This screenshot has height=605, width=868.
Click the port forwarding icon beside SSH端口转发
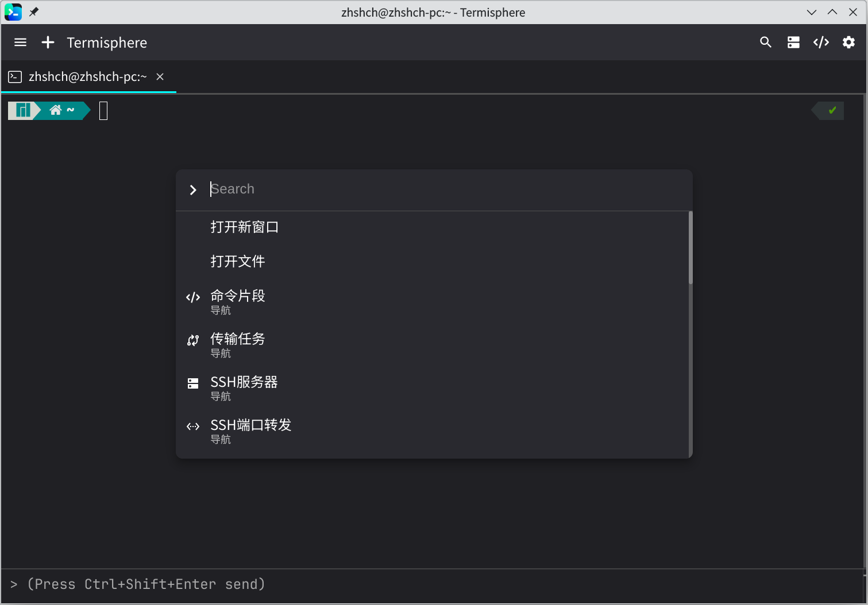193,426
